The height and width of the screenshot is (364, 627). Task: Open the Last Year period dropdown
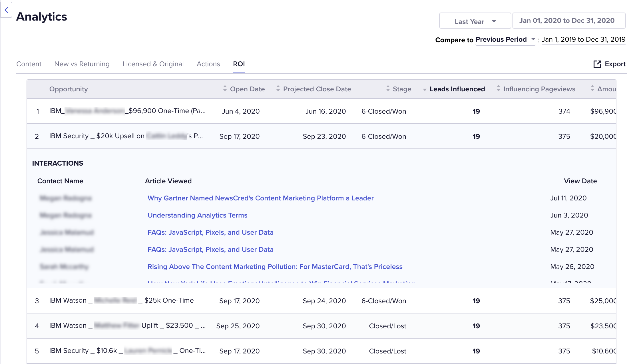point(475,21)
